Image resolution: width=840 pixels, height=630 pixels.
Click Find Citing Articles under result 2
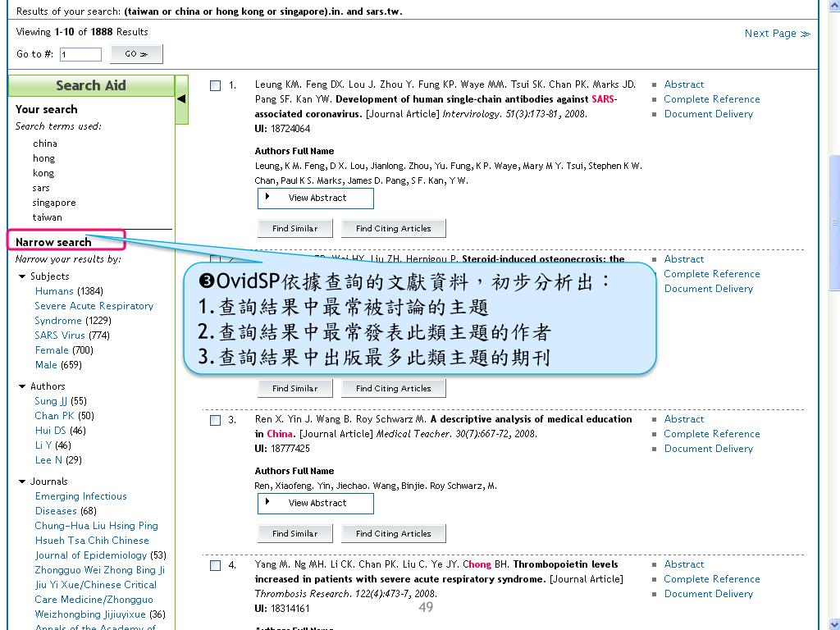coord(393,388)
